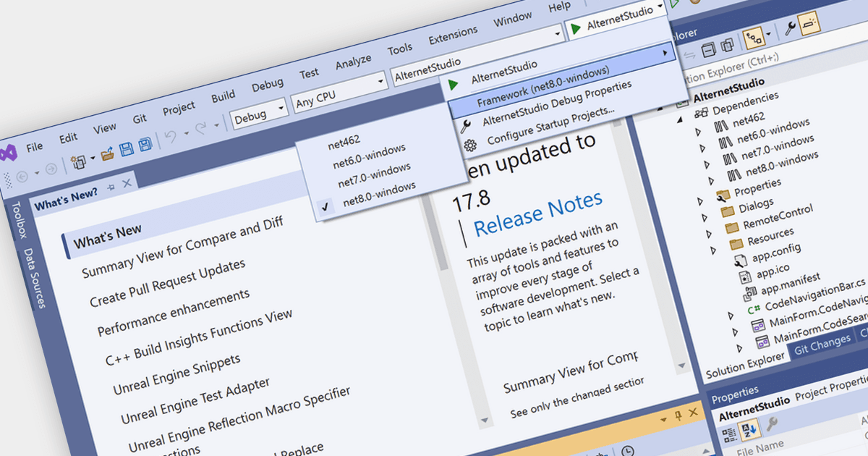Click the green Start arrow next to AlternetStudio

(x=576, y=29)
